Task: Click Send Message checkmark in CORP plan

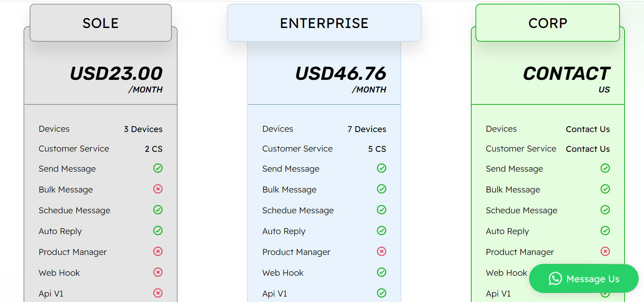Action: point(605,168)
